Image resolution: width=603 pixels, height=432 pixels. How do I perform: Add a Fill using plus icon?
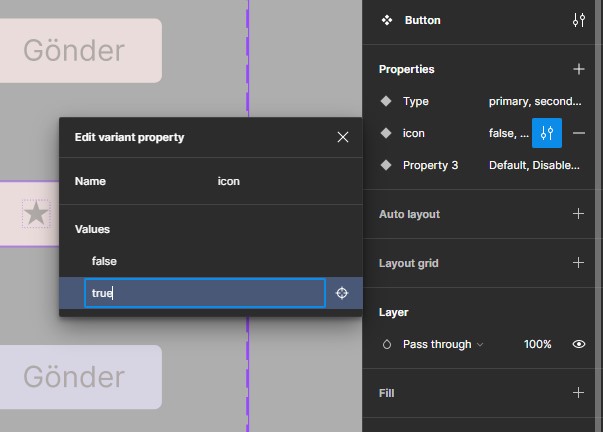click(x=578, y=393)
